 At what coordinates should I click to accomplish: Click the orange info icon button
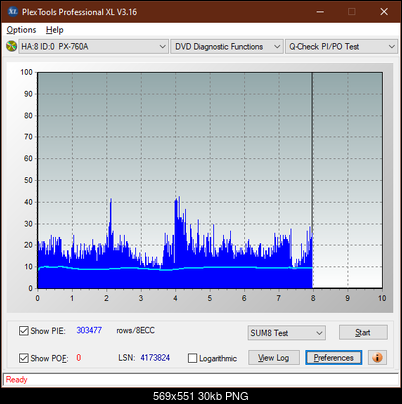377,358
